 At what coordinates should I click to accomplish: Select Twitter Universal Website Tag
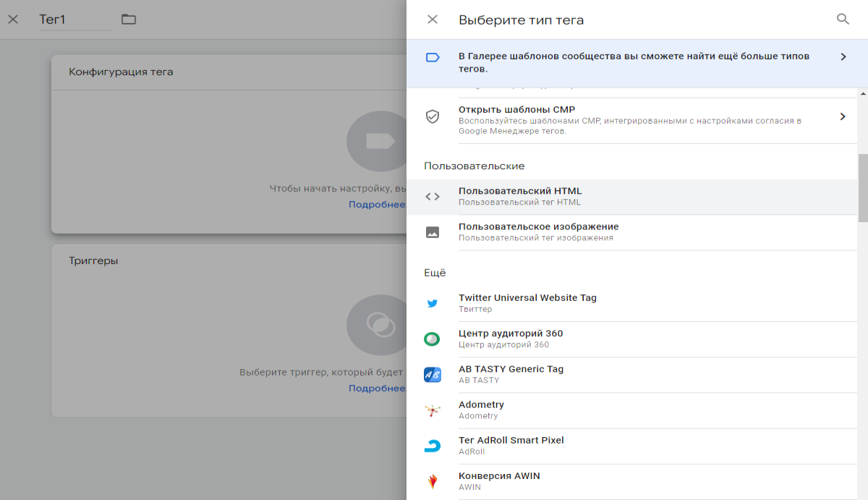631,303
